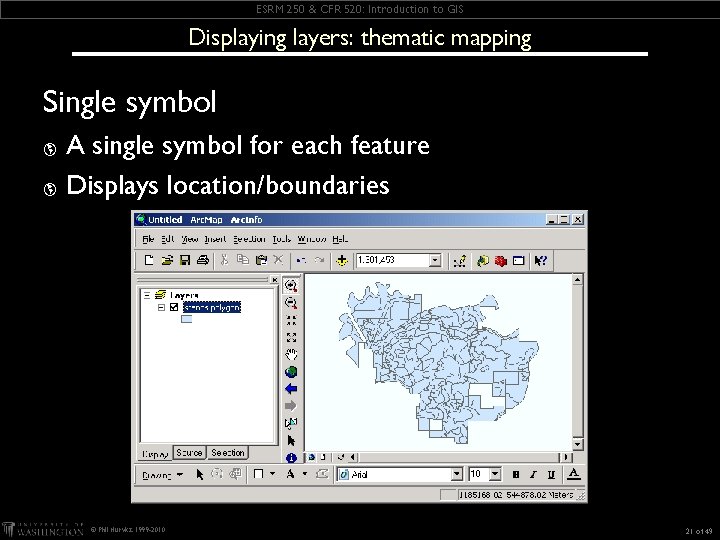
Task: Uncheck the polygon layer visibility checkbox
Action: [x=174, y=307]
